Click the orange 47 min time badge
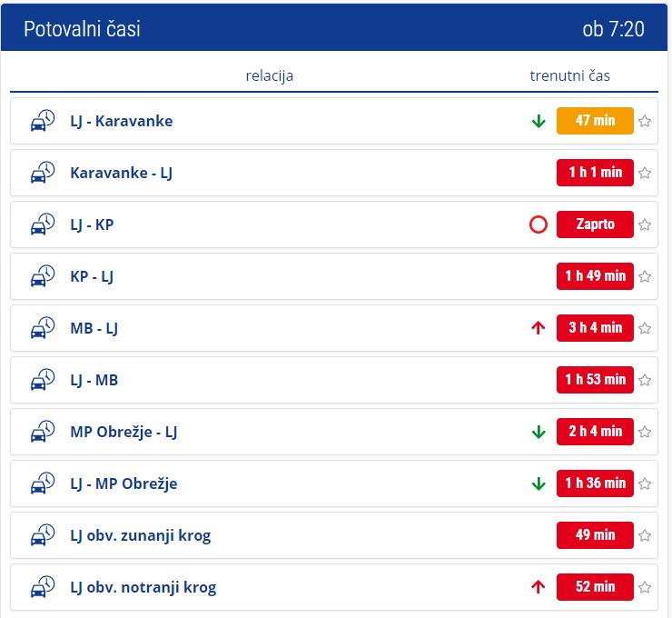672x618 pixels. click(x=595, y=121)
